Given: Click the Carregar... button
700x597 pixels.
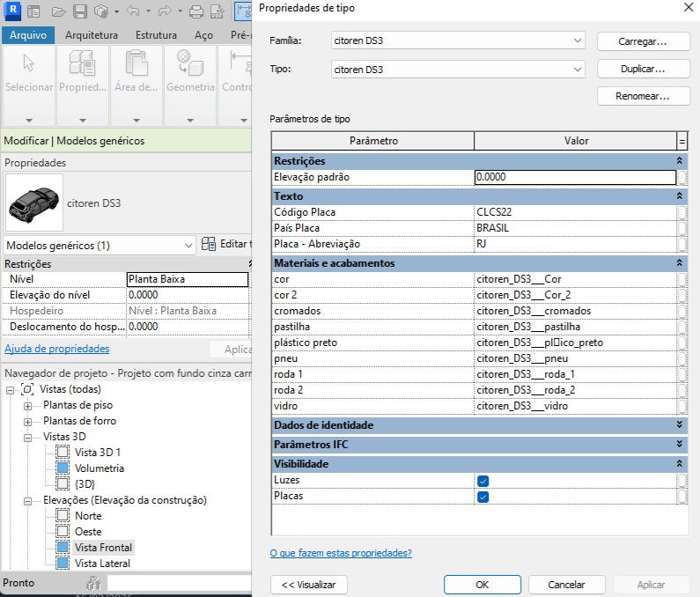Looking at the screenshot, I should click(x=643, y=41).
